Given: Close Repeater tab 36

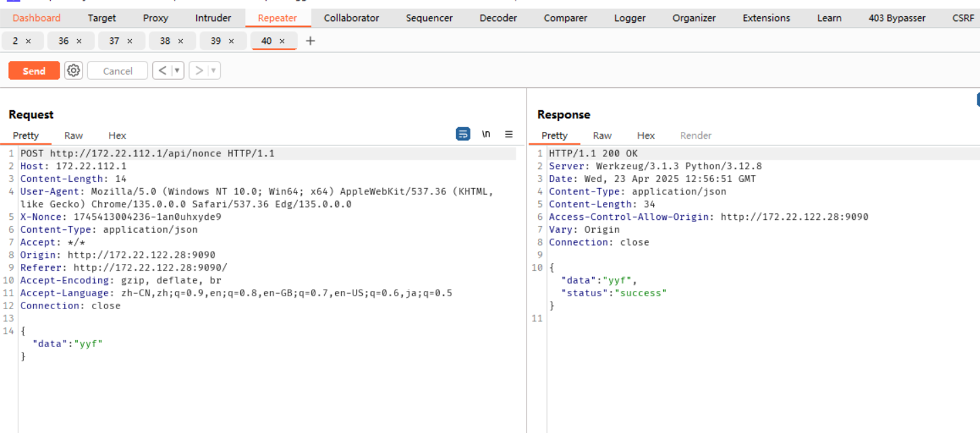Looking at the screenshot, I should click(x=79, y=41).
